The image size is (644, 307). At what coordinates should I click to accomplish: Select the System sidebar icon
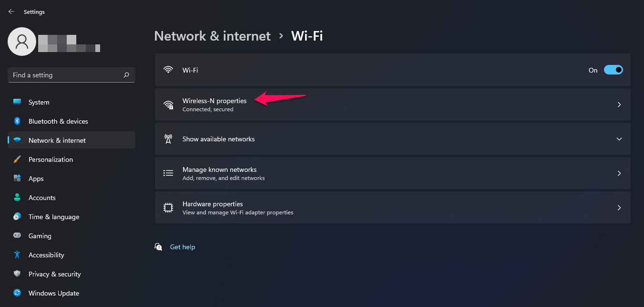click(17, 102)
